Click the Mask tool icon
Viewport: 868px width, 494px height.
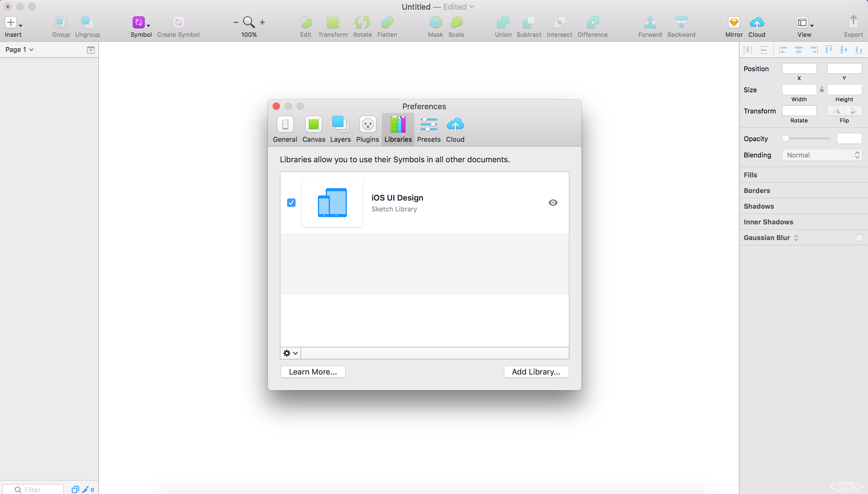435,22
